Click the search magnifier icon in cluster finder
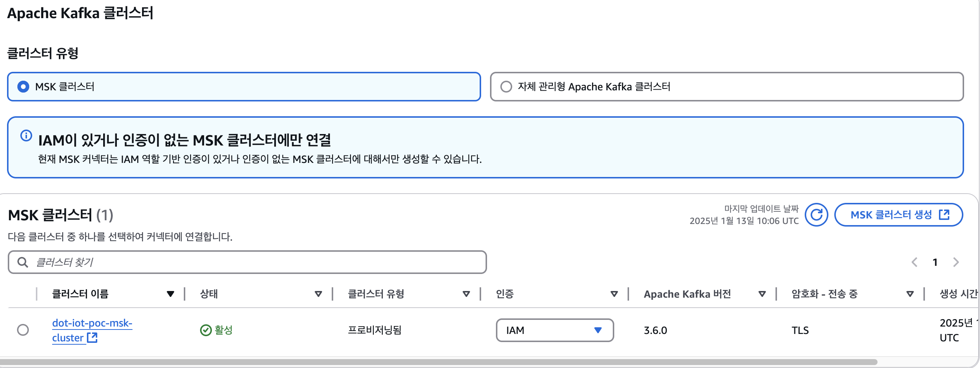 tap(23, 262)
